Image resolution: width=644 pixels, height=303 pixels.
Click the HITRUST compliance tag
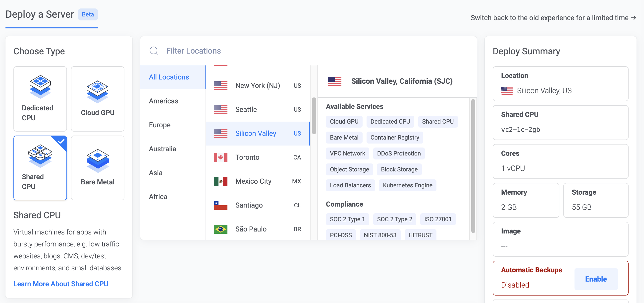coord(420,235)
